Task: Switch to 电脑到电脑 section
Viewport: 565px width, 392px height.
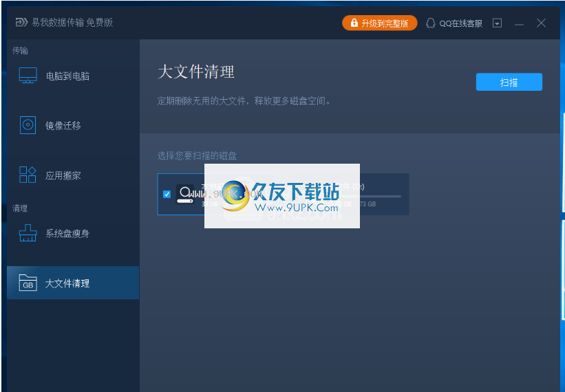Action: click(73, 76)
